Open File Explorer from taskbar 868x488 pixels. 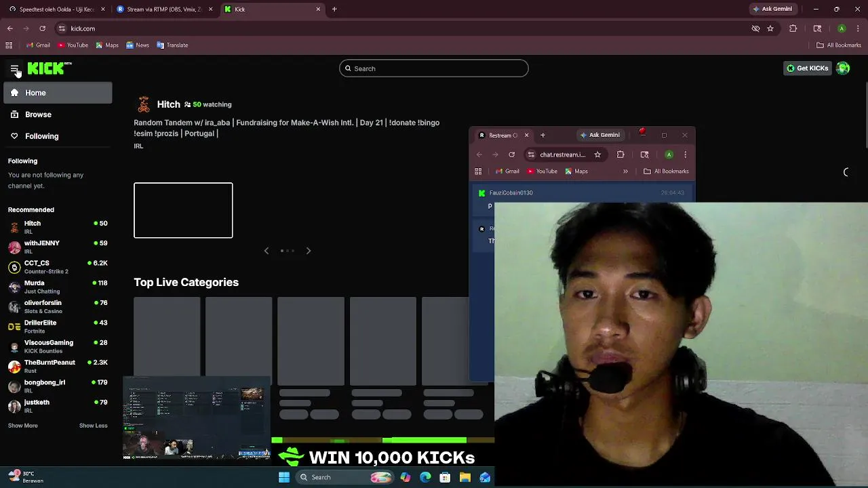point(465,477)
